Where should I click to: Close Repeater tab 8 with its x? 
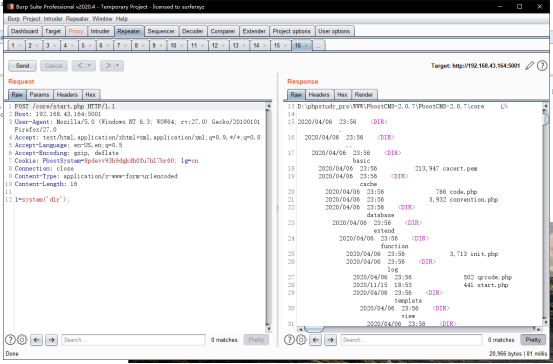click(x=143, y=46)
